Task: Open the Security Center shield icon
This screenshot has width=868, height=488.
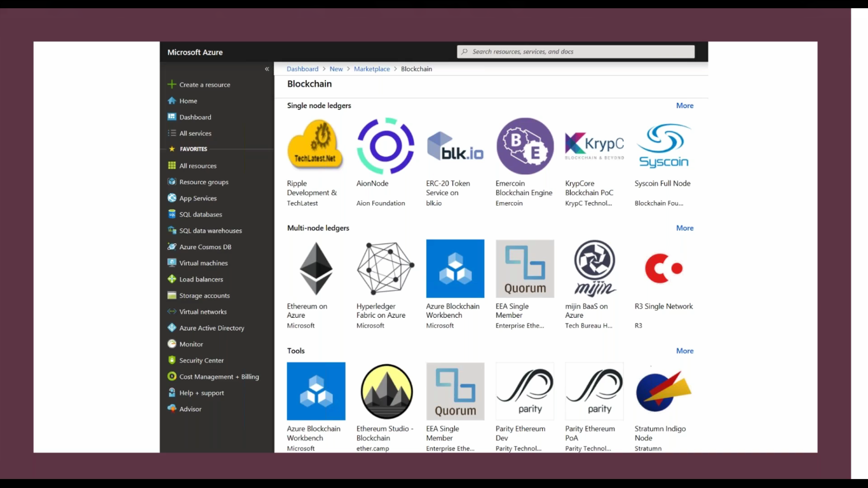Action: 172,360
